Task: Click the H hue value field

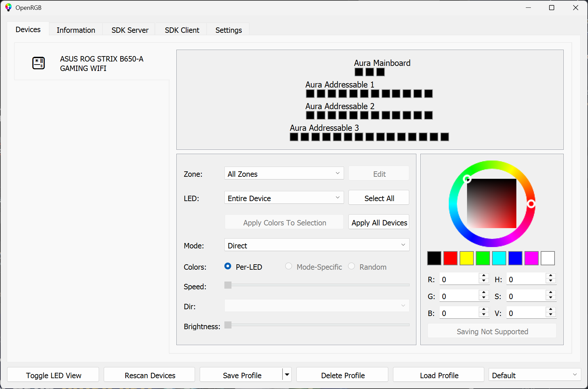Action: (x=526, y=279)
